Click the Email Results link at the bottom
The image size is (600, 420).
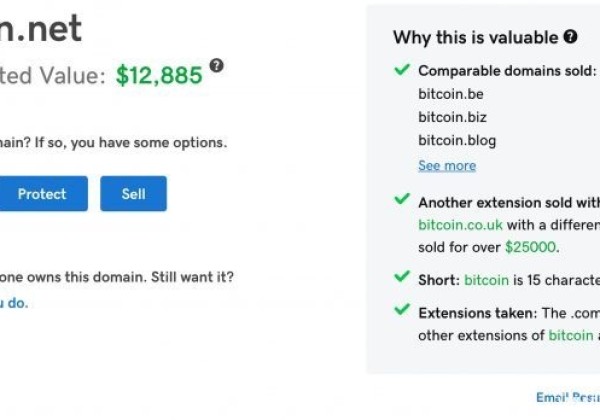coord(567,398)
